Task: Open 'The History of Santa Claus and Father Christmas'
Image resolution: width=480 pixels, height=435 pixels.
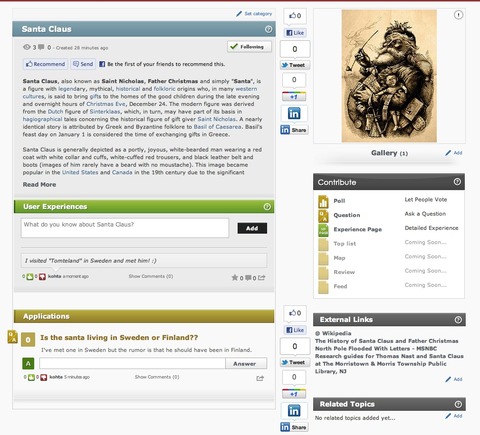Action: click(x=387, y=341)
